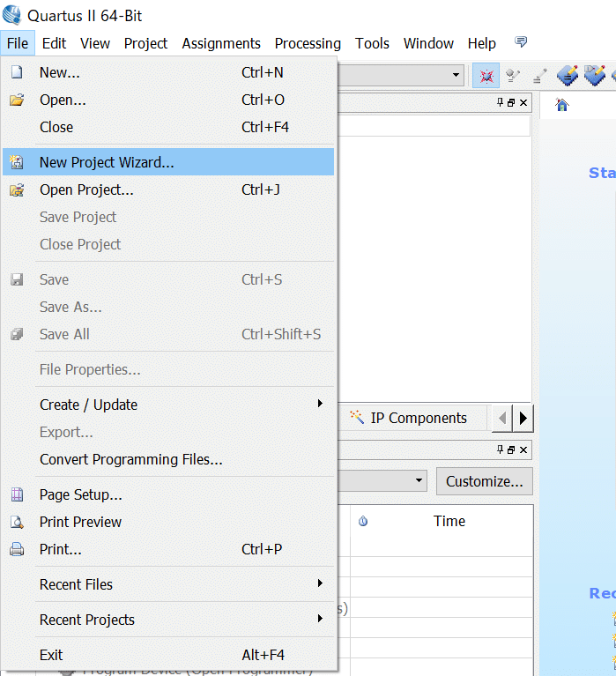Click the blue chip with checkmark toolbar icon

pos(595,76)
